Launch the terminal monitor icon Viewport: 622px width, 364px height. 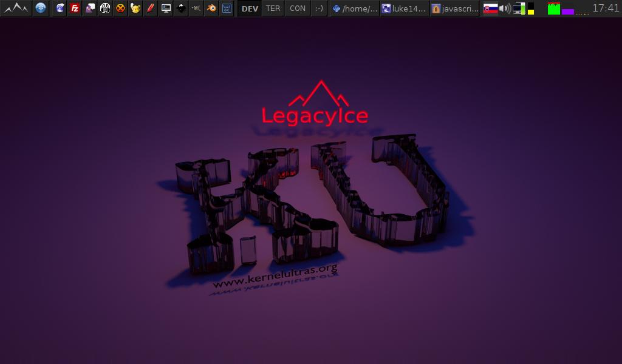pyautogui.click(x=166, y=8)
